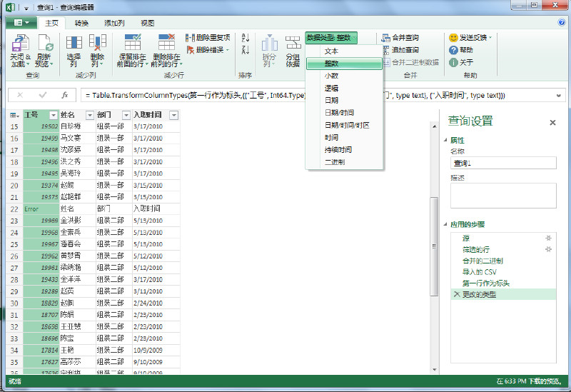Viewport: 571px width, 392px height.
Task: Confirm the formula with the checkmark icon
Action: [x=43, y=95]
